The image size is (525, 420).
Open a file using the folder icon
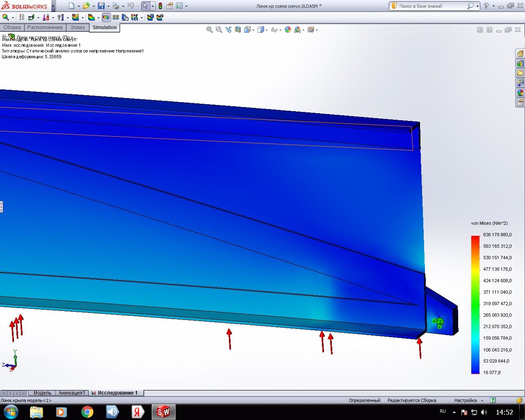point(86,6)
